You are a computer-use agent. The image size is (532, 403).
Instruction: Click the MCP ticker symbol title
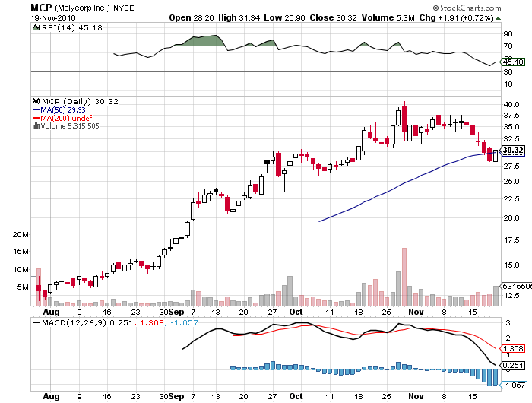[x=41, y=8]
